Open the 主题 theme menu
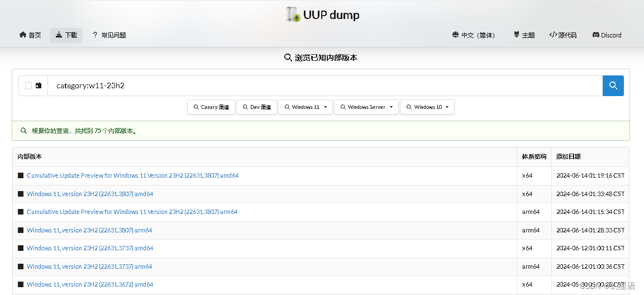 coord(524,35)
